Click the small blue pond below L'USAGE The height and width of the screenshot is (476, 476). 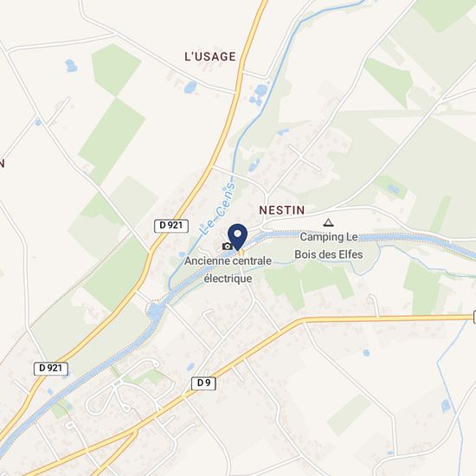coord(190,87)
